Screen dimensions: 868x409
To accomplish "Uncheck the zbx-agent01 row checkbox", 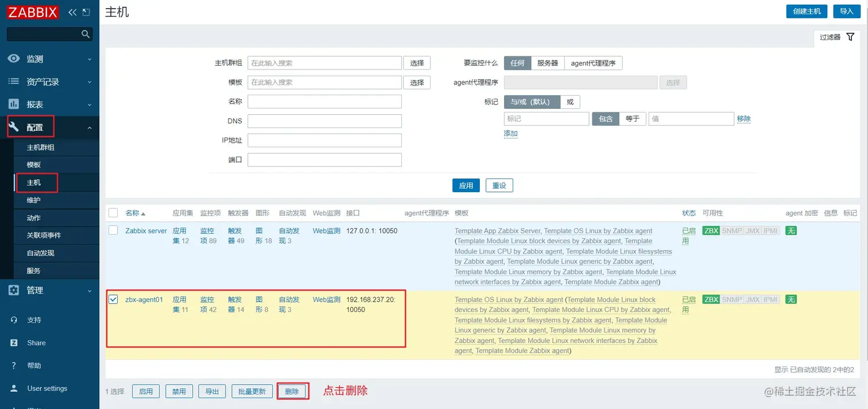I will coord(113,299).
